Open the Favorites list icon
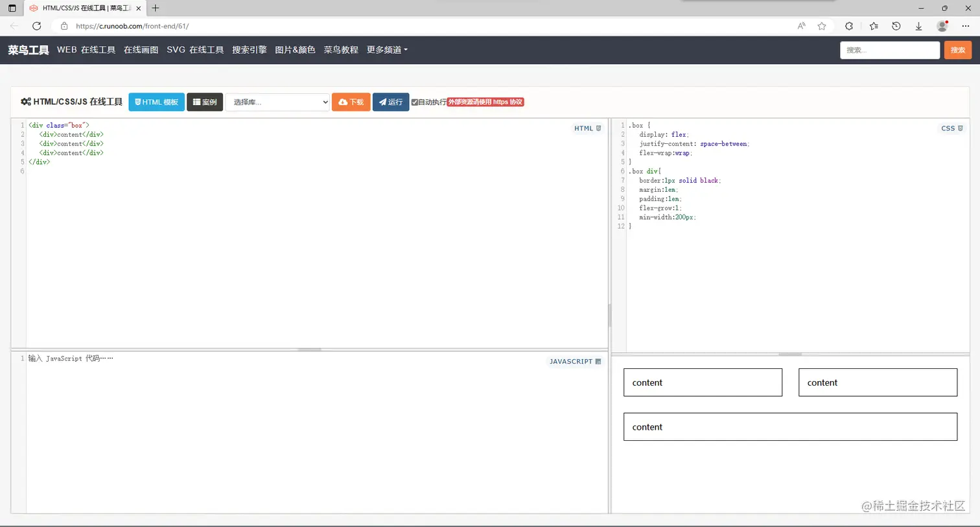The image size is (980, 527). tap(874, 26)
